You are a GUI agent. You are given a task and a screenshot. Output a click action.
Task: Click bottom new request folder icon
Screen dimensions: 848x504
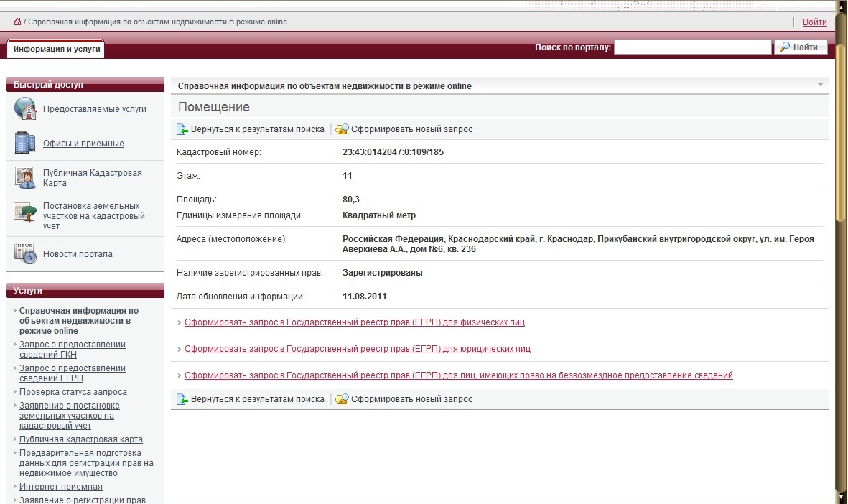[342, 399]
